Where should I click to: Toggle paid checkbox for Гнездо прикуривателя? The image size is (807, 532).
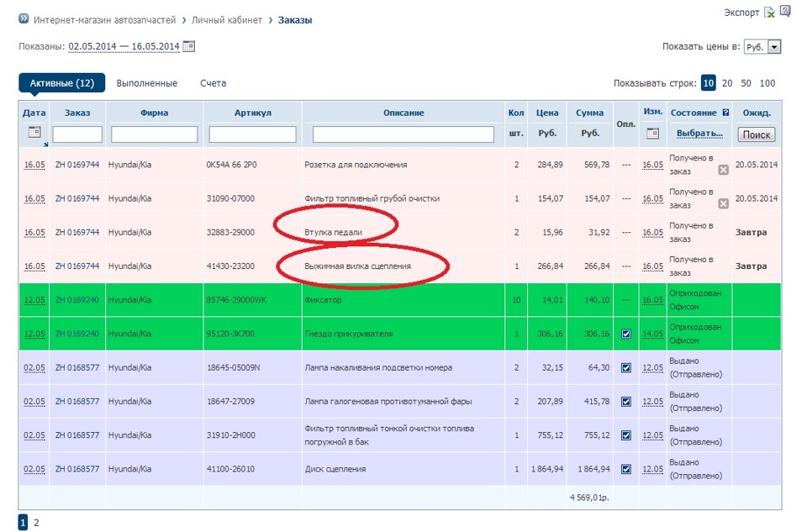[625, 334]
